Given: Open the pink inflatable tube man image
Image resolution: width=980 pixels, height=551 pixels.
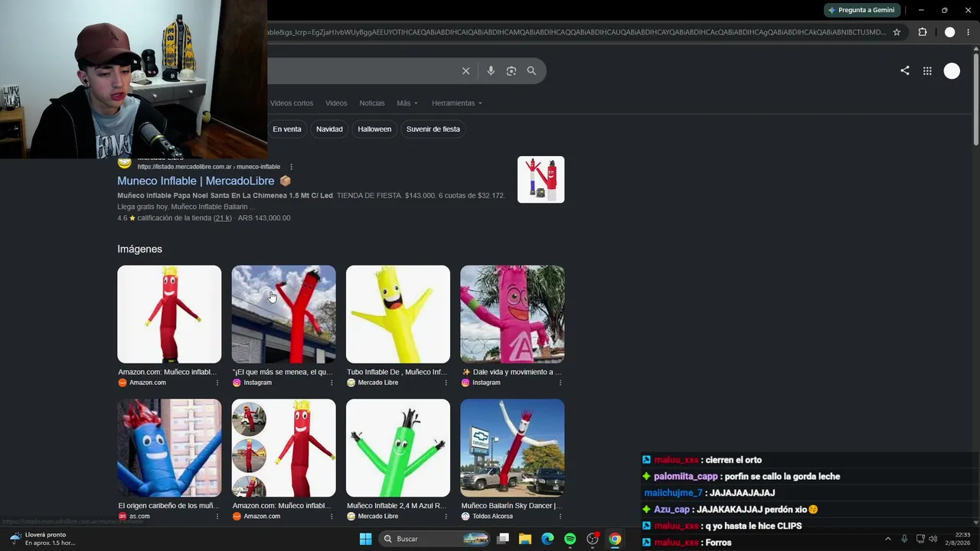Looking at the screenshot, I should [512, 315].
